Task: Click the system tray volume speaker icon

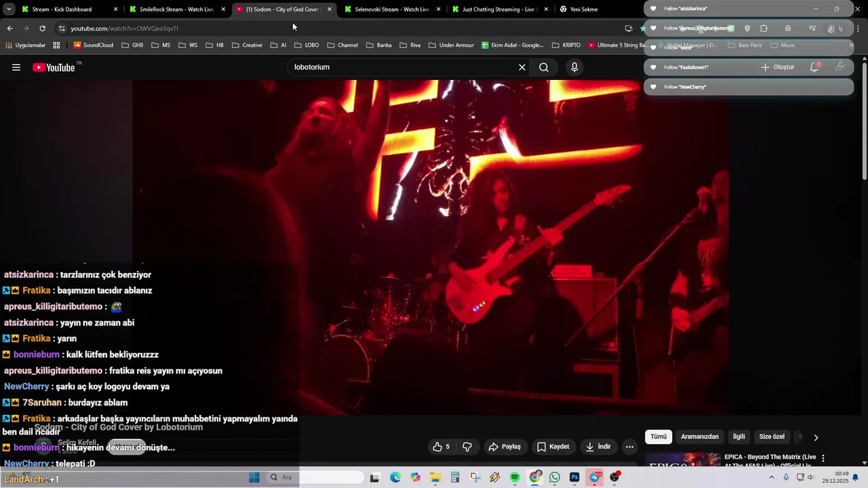Action: pos(810,477)
